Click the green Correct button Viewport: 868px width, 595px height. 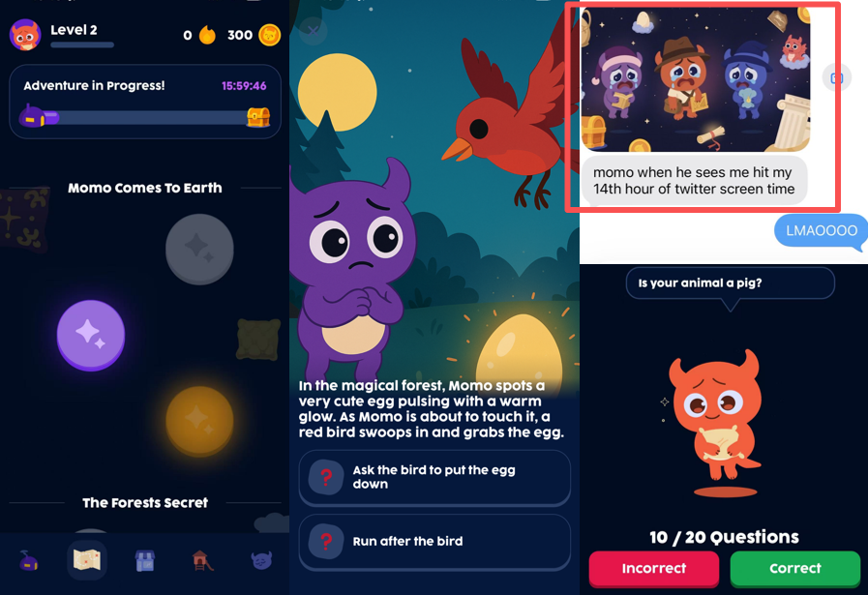click(795, 569)
